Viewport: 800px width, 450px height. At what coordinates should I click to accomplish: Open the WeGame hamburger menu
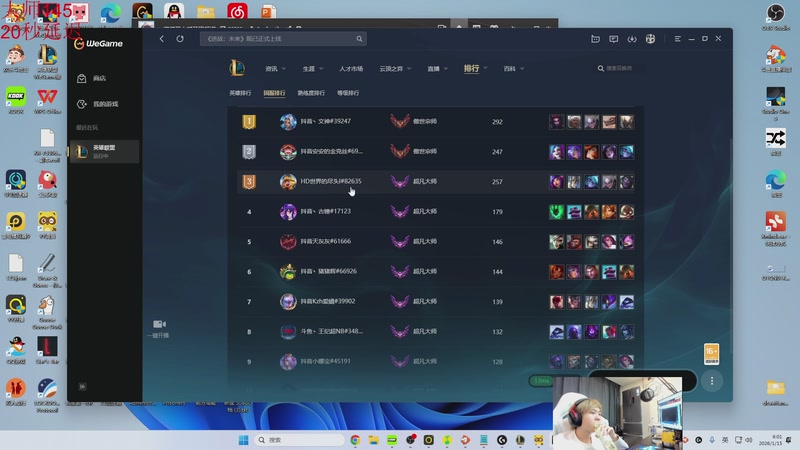(678, 39)
